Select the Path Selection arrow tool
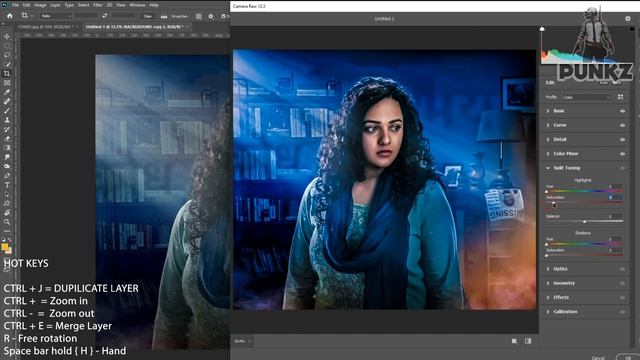Screen dimensions: 640x360 click(x=7, y=194)
